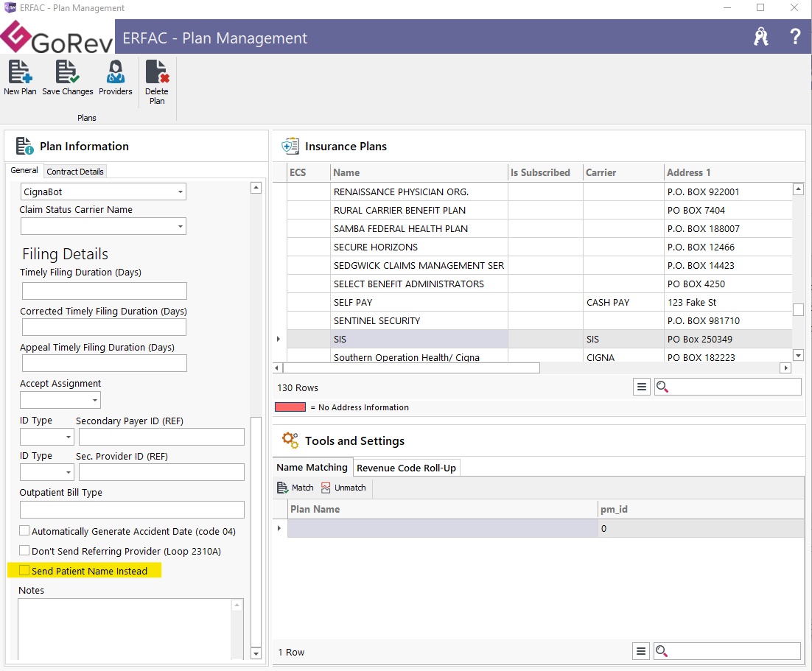Open the Name Matching grid menu icon

pos(641,651)
